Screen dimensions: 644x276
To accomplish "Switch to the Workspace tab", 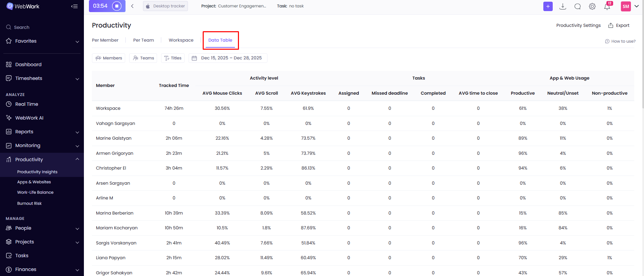I will 181,40.
